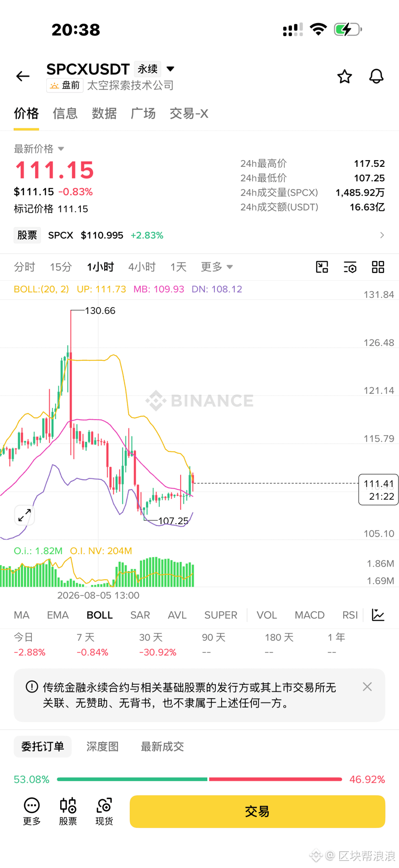Toggle the VOL sub-indicator
This screenshot has width=399, height=868.
[266, 615]
